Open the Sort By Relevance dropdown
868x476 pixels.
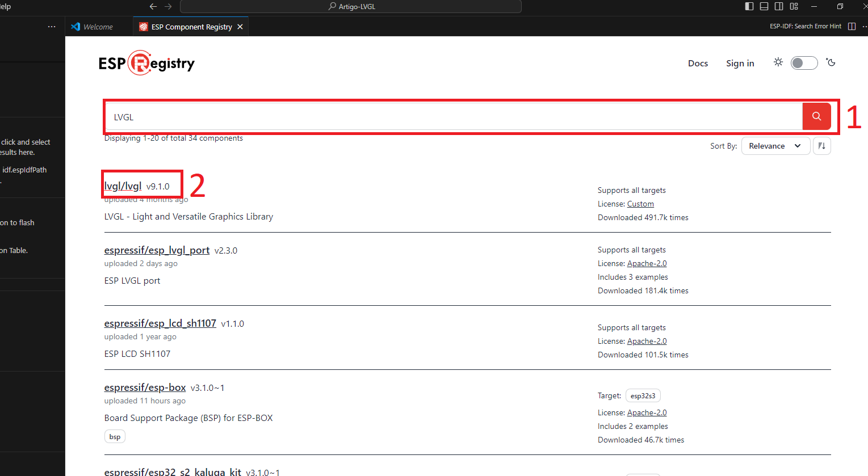[775, 146]
